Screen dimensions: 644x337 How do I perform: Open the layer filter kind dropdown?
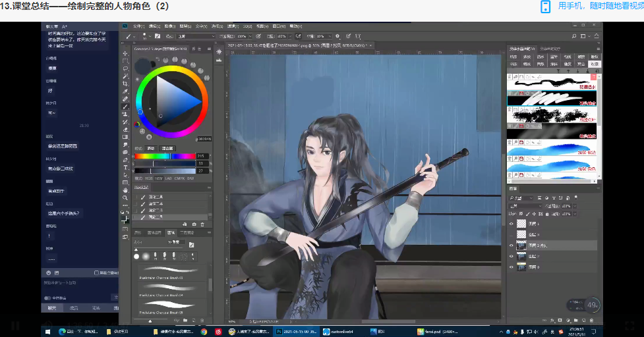(522, 198)
